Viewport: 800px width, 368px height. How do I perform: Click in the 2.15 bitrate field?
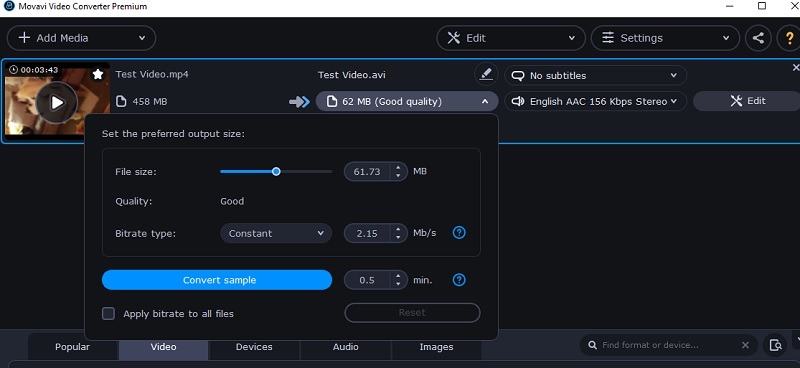click(x=367, y=233)
